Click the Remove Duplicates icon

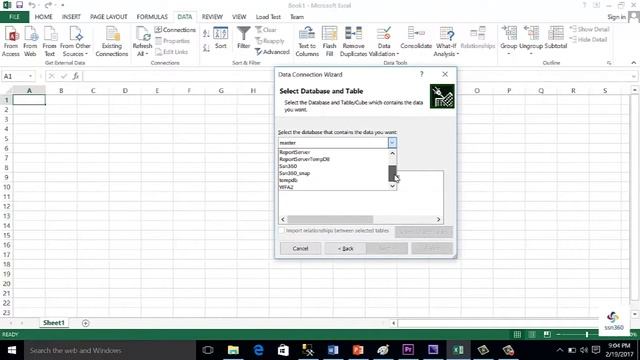pyautogui.click(x=353, y=41)
